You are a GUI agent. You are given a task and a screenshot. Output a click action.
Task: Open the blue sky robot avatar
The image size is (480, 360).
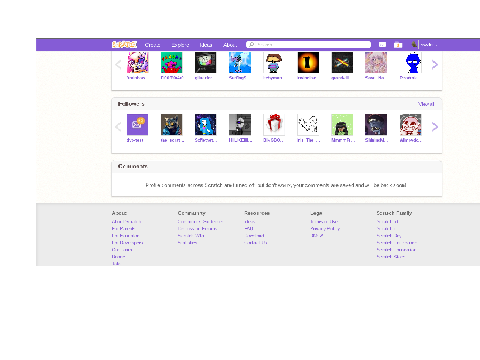240,62
